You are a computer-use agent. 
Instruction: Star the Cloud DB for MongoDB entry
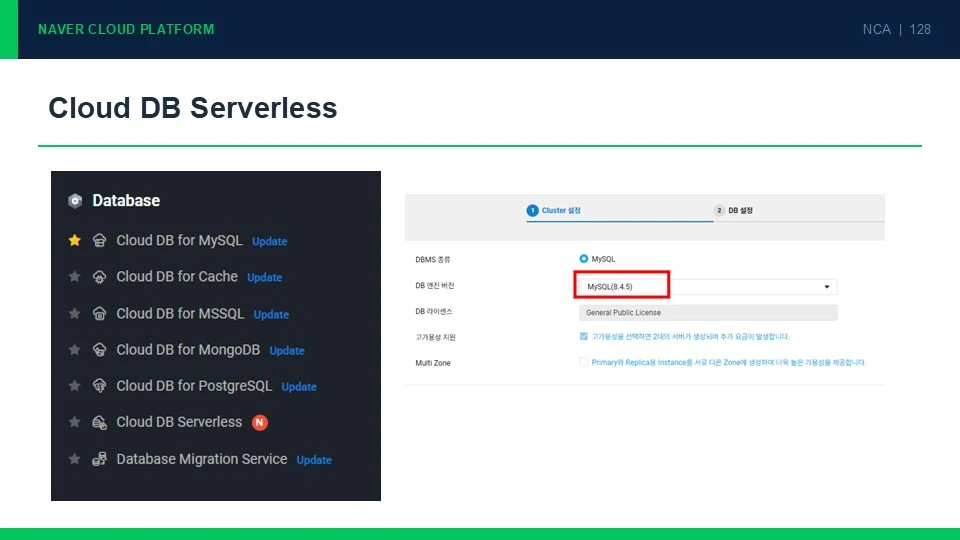click(75, 350)
